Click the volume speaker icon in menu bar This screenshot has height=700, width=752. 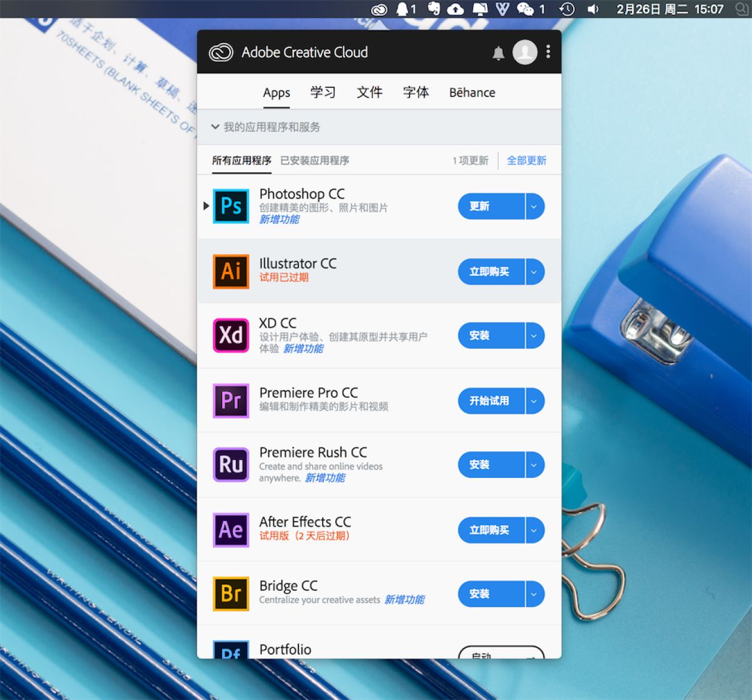(593, 9)
